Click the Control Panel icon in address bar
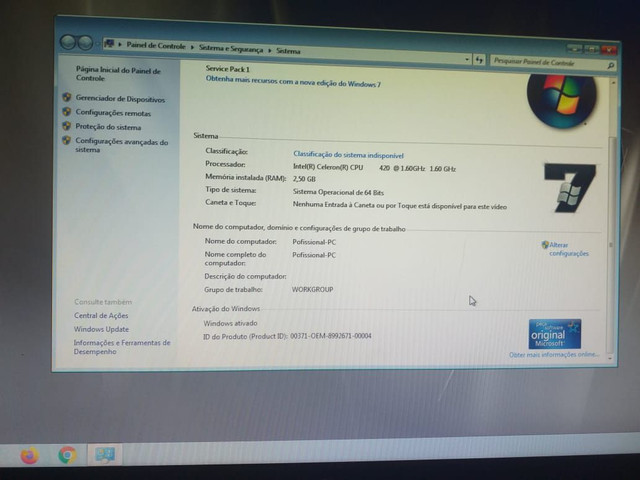This screenshot has height=480, width=640. 109,43
